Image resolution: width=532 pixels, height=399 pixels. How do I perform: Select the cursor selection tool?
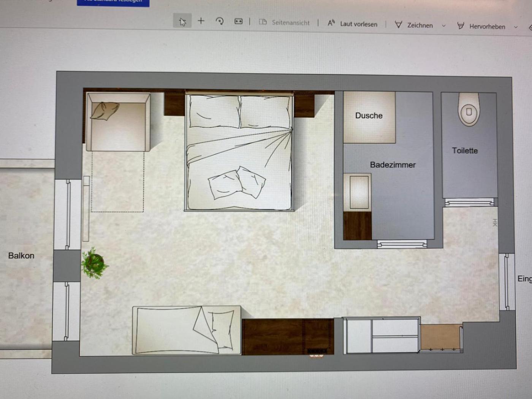coord(182,21)
